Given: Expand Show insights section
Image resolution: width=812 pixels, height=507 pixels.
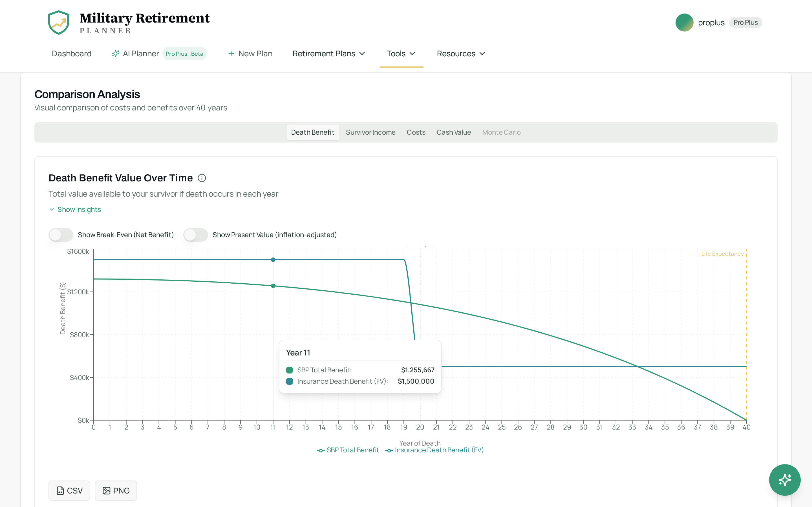Looking at the screenshot, I should pyautogui.click(x=75, y=209).
